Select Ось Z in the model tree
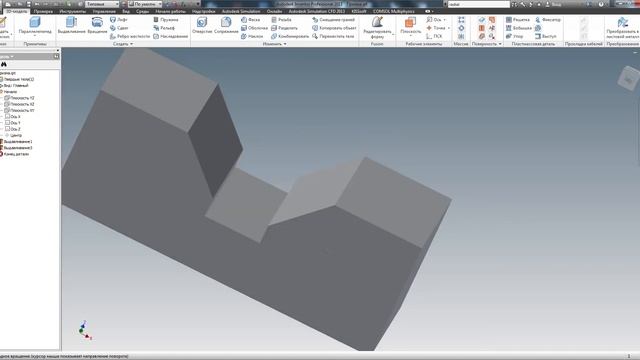Viewport: 640px width, 360px height. point(13,129)
